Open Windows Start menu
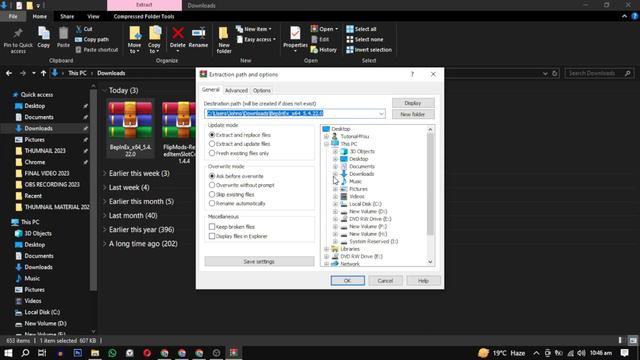Screen dimensions: 640x360 coord(8,353)
